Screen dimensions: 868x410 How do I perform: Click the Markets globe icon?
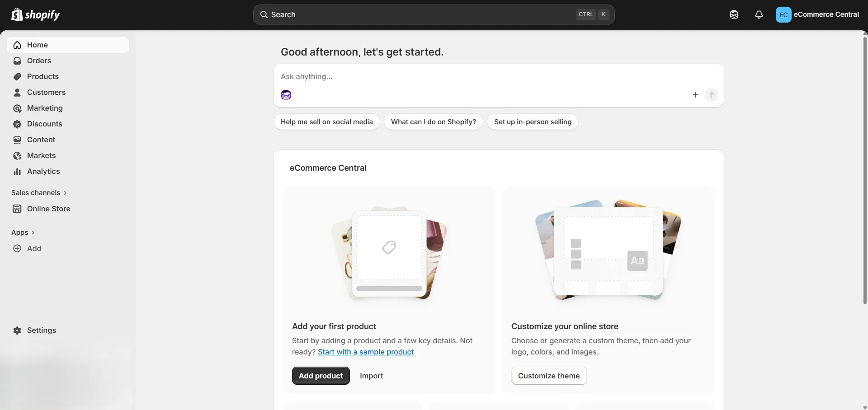(17, 156)
